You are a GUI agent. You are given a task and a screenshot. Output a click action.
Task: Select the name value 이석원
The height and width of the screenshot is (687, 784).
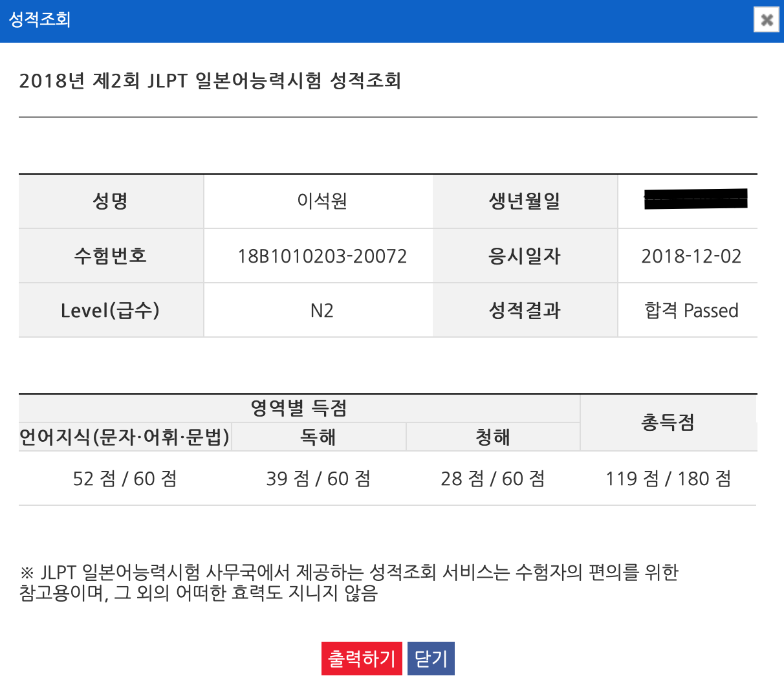coord(321,201)
